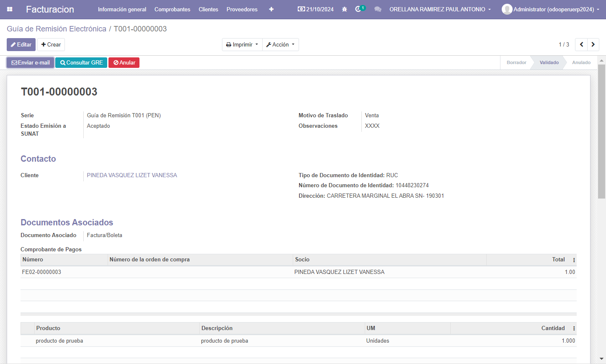Click the pager value 1 / 3
The width and height of the screenshot is (606, 364).
[x=564, y=44]
